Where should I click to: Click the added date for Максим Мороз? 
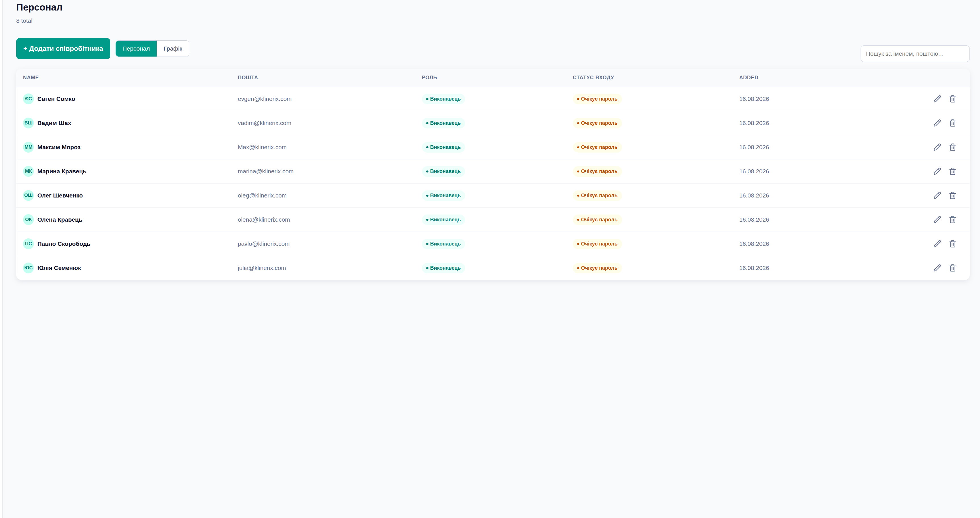coord(754,147)
